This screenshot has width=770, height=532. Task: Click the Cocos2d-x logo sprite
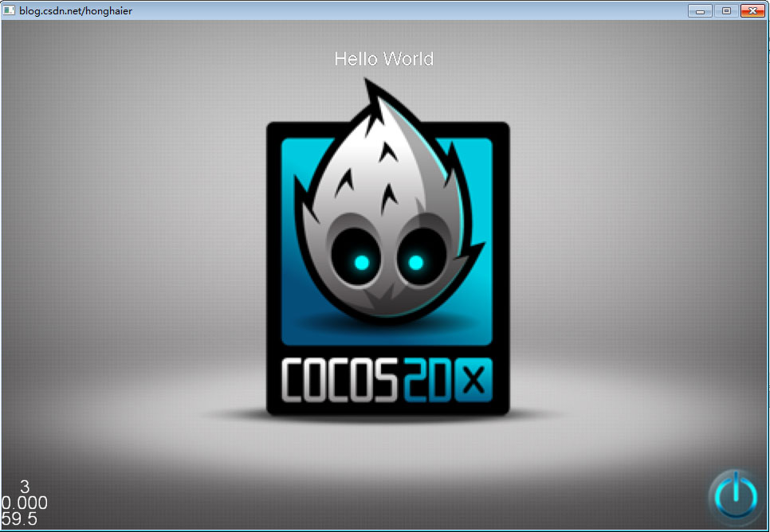tap(388, 247)
